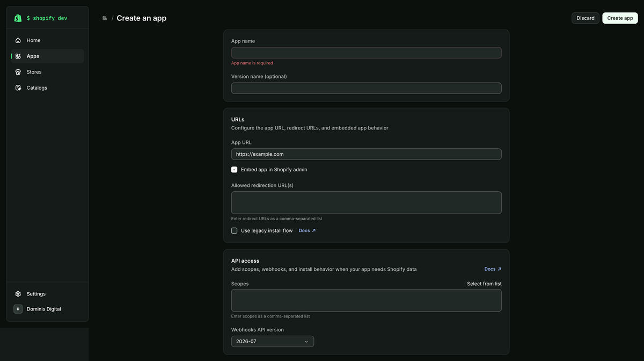Image resolution: width=644 pixels, height=361 pixels.
Task: Click the Create app button
Action: point(620,18)
